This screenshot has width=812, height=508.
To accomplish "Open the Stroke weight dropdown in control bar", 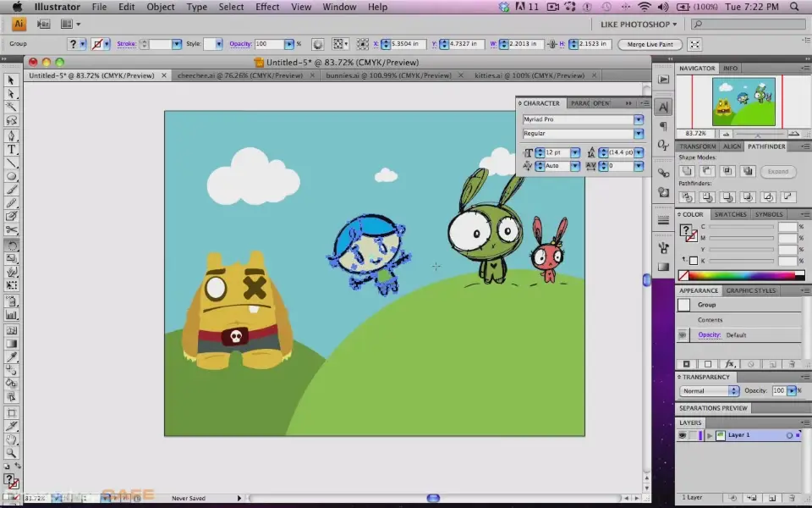I will coord(177,44).
